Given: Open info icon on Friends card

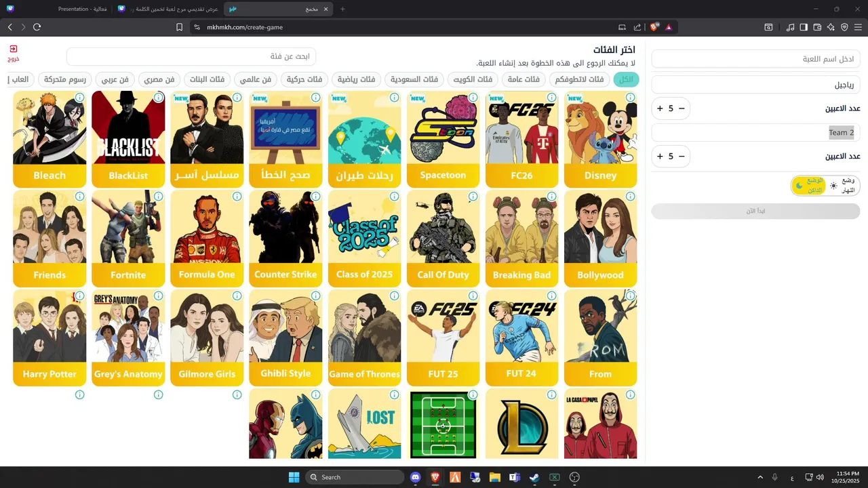Looking at the screenshot, I should pos(80,197).
